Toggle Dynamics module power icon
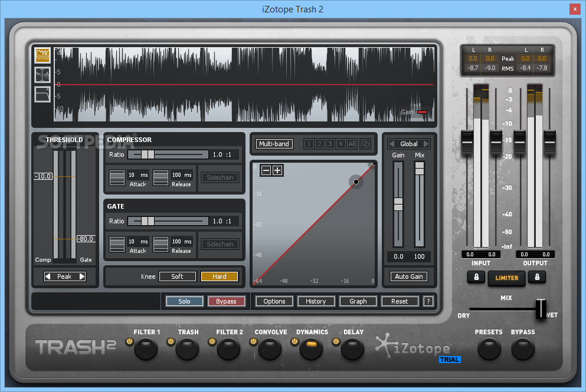 tap(294, 341)
